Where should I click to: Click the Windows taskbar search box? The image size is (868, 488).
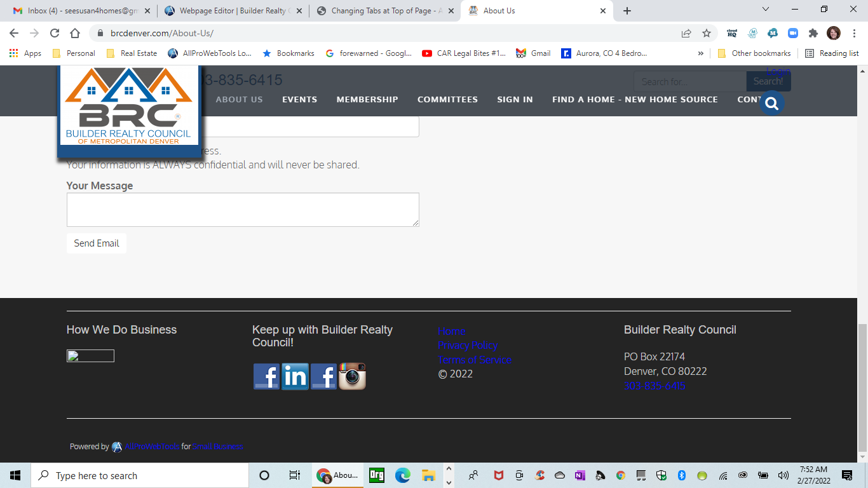coord(140,475)
